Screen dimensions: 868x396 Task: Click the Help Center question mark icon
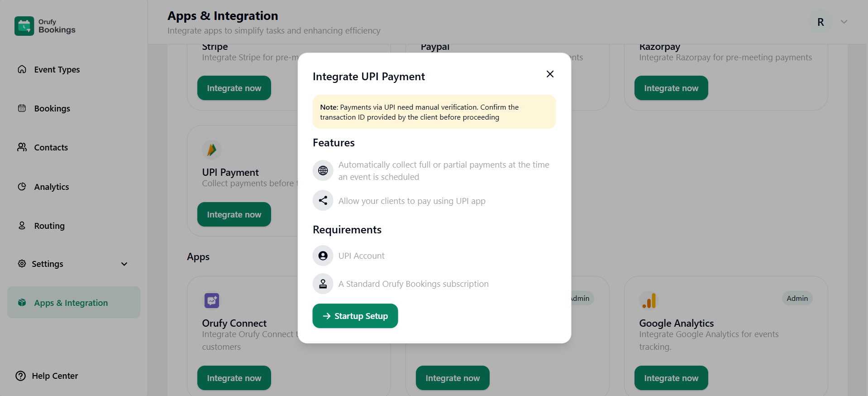21,376
